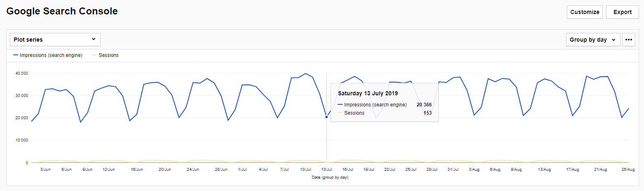The image size is (644, 191).
Task: Open the Group by day dropdown
Action: point(592,40)
